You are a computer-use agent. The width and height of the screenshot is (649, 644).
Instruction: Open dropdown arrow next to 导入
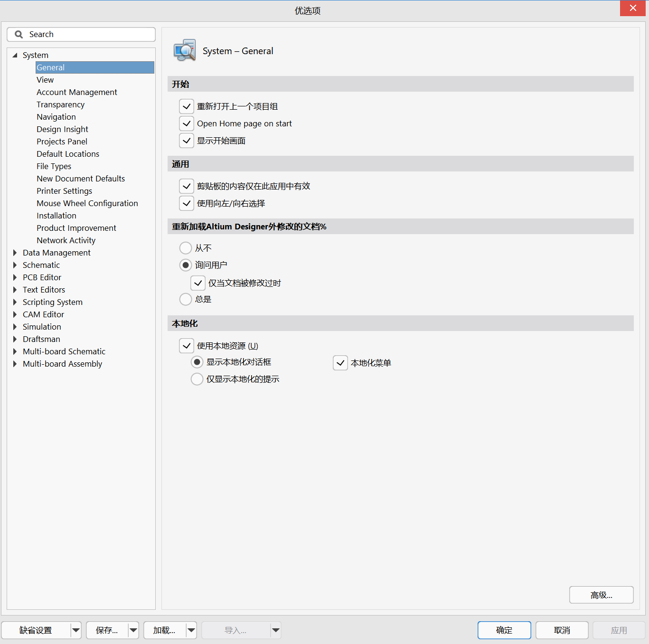click(x=276, y=630)
